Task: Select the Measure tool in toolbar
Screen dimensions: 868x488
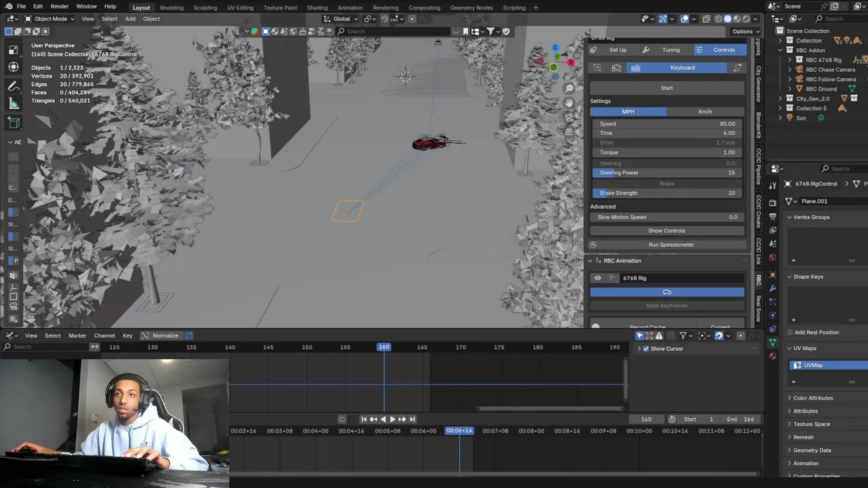Action: [x=14, y=104]
